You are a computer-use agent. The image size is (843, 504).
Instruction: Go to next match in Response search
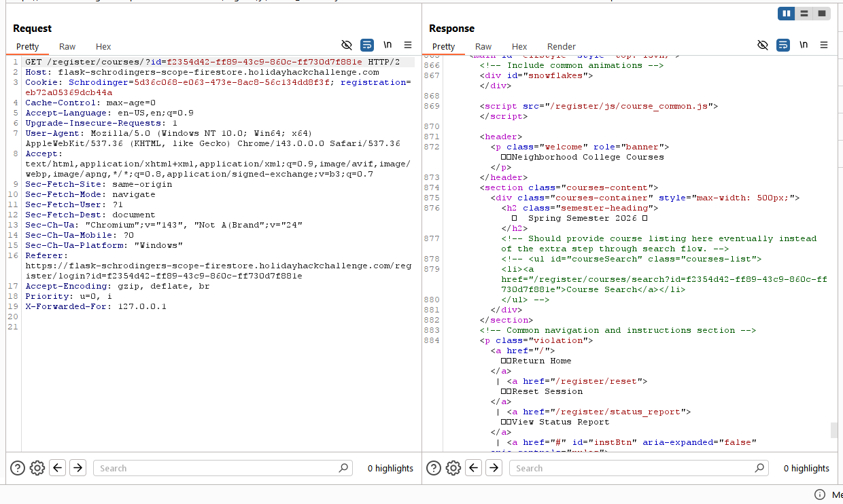click(x=494, y=467)
